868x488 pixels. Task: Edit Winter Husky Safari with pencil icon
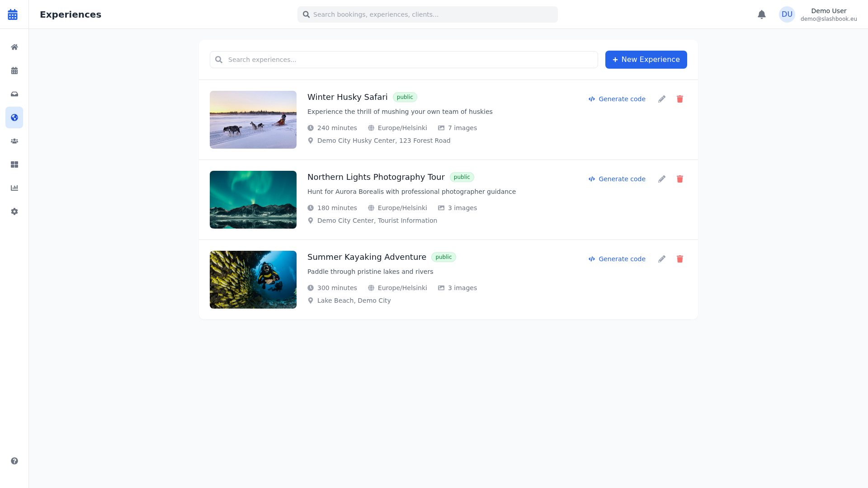662,99
